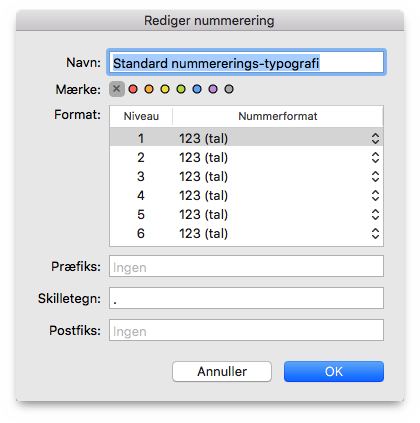The height and width of the screenshot is (423, 420).
Task: Clear the label with the X mark
Action: pos(117,89)
